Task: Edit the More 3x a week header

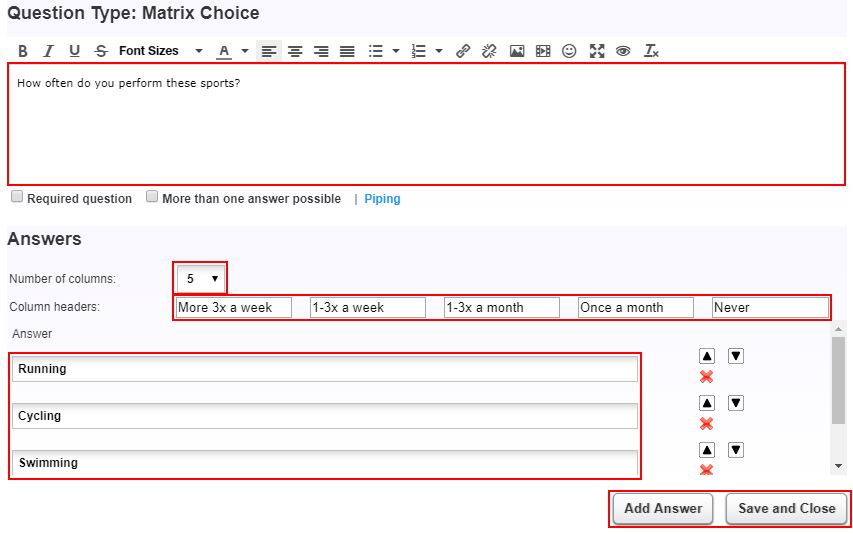Action: coord(234,307)
